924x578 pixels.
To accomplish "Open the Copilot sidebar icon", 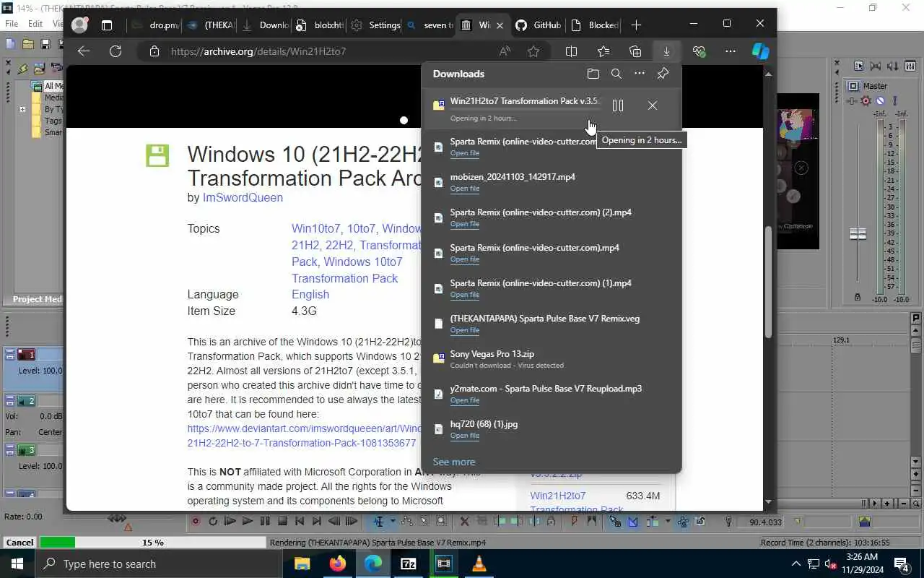I will 760,51.
